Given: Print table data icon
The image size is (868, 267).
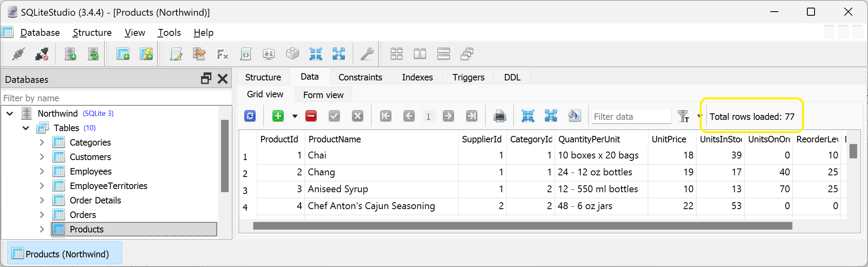Looking at the screenshot, I should pos(500,116).
